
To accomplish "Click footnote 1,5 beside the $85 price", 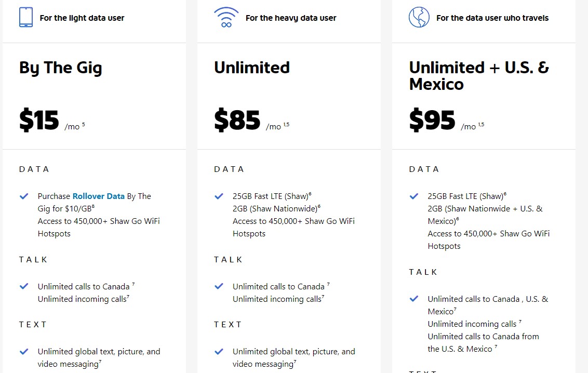I will tap(287, 124).
